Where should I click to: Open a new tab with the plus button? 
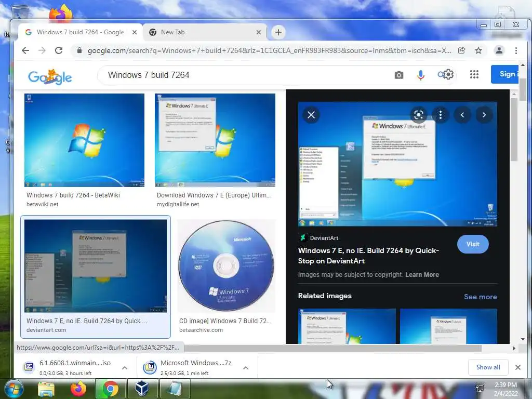click(278, 32)
